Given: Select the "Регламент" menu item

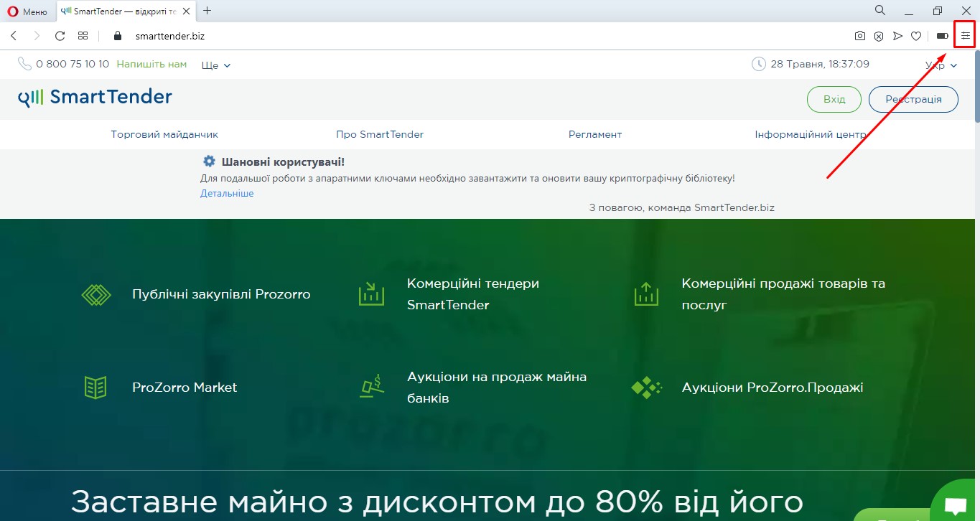Looking at the screenshot, I should click(595, 134).
